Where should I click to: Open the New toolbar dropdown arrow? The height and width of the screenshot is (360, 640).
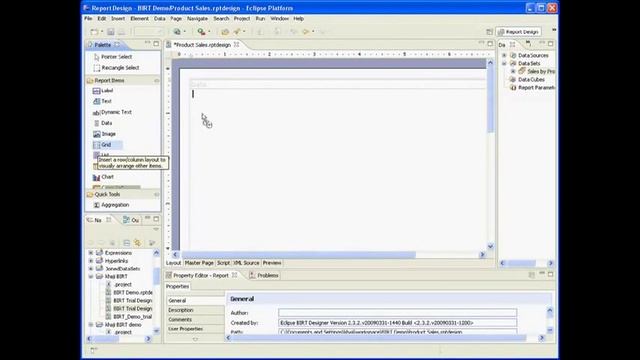(102, 32)
